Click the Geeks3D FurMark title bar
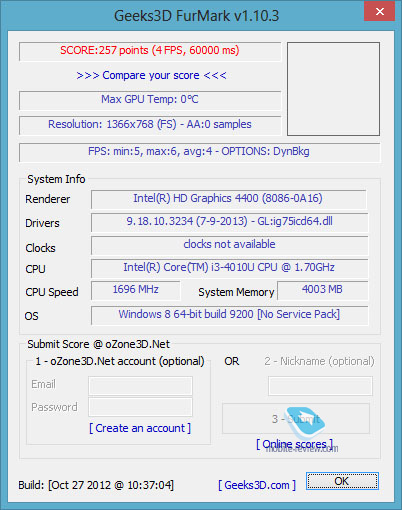This screenshot has height=510, width=402. click(197, 16)
